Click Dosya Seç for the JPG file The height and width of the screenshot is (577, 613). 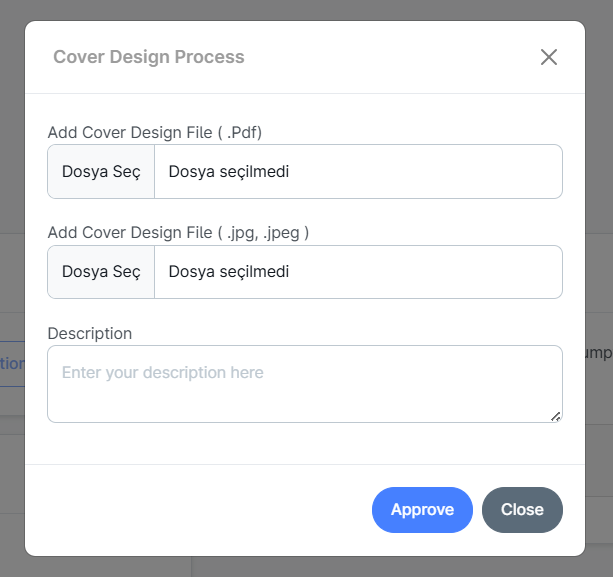pyautogui.click(x=101, y=271)
